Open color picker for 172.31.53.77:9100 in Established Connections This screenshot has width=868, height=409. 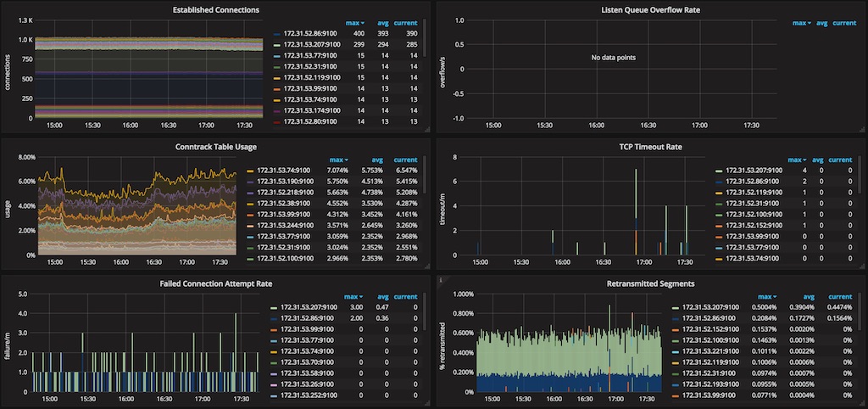coord(276,55)
